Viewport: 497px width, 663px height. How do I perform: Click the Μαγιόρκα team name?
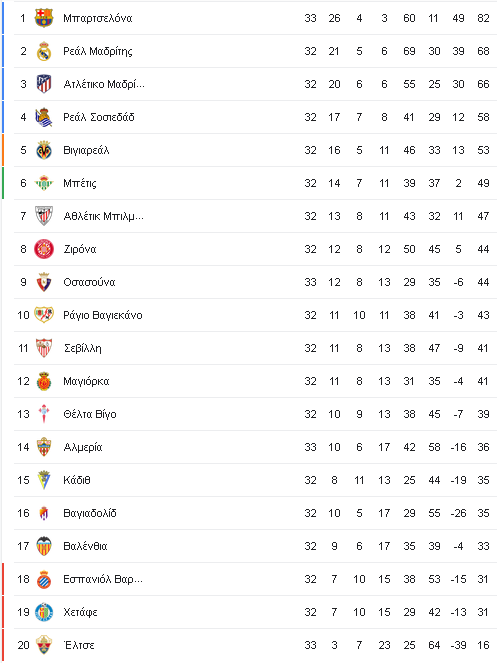coord(86,381)
